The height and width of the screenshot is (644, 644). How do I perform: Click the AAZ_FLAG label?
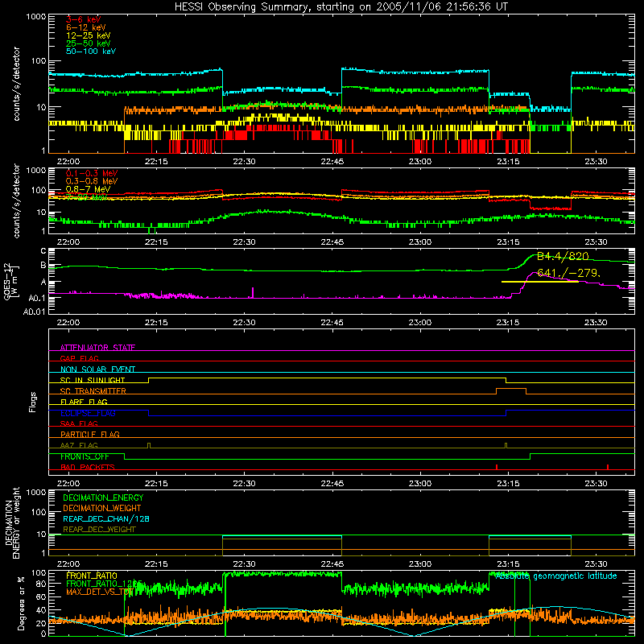[x=79, y=445]
